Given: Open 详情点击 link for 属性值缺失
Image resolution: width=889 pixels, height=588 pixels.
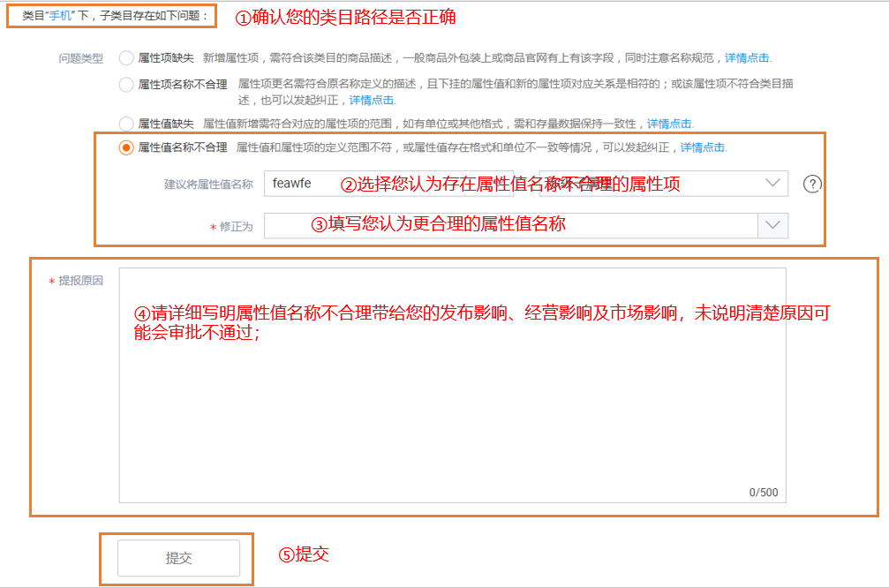Looking at the screenshot, I should (x=669, y=124).
